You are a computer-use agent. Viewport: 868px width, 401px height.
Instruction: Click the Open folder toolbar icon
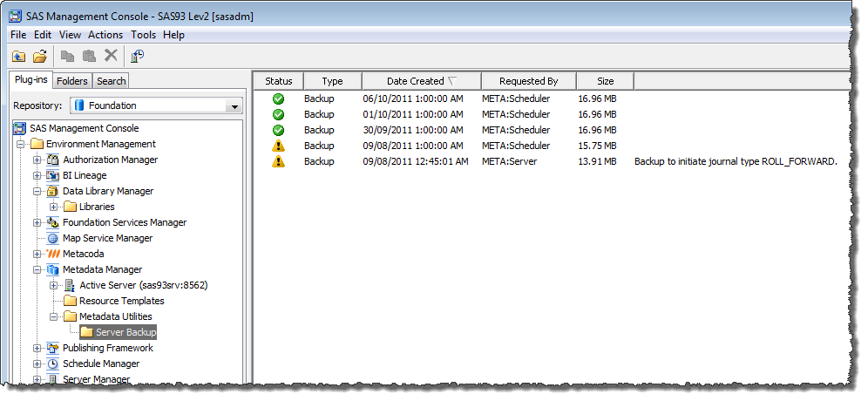click(39, 56)
